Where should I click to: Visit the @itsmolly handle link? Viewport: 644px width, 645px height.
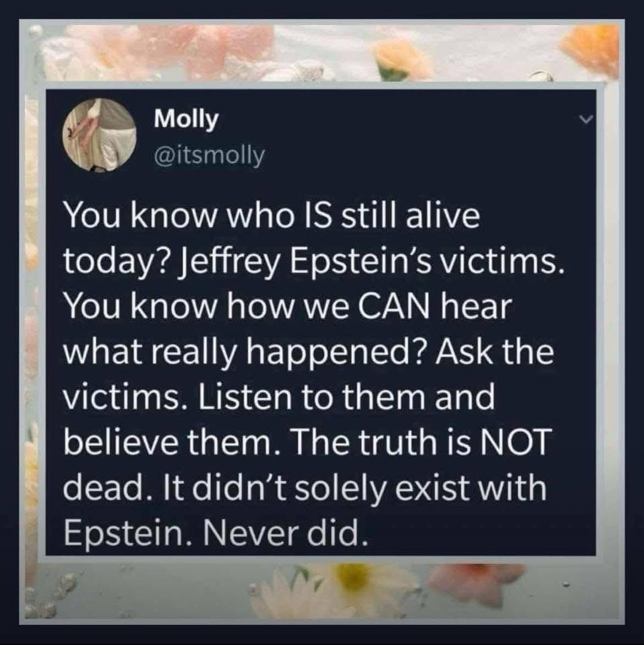(x=210, y=156)
